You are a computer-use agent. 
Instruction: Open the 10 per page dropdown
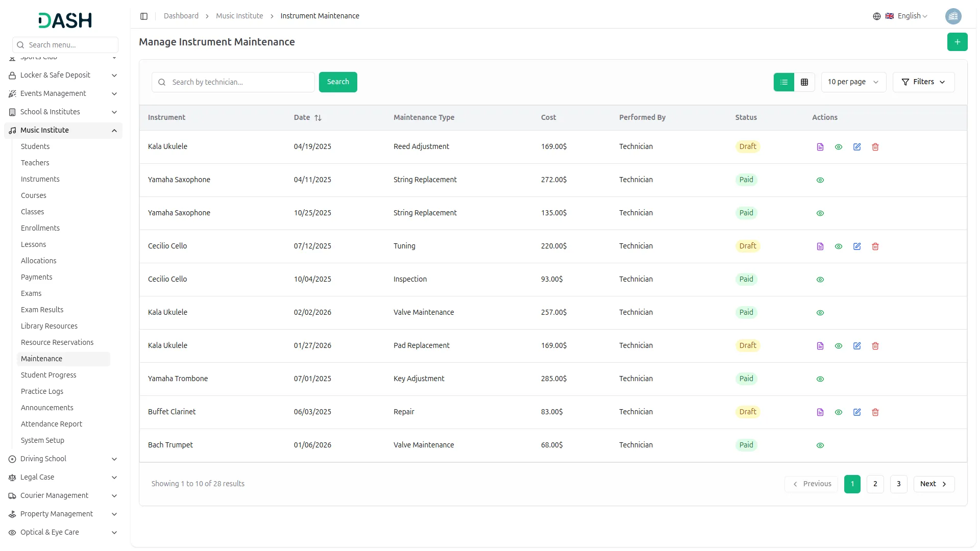853,82
